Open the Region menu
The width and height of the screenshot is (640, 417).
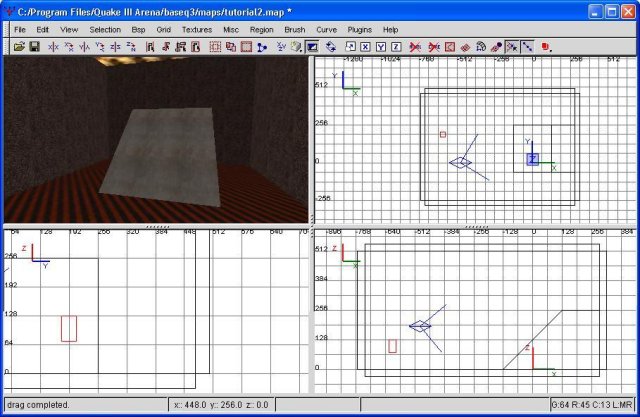point(262,30)
